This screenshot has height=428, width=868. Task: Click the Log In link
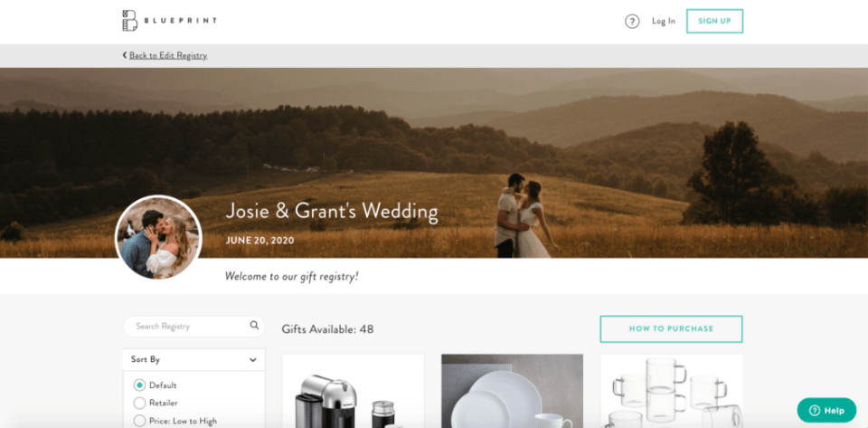point(663,21)
